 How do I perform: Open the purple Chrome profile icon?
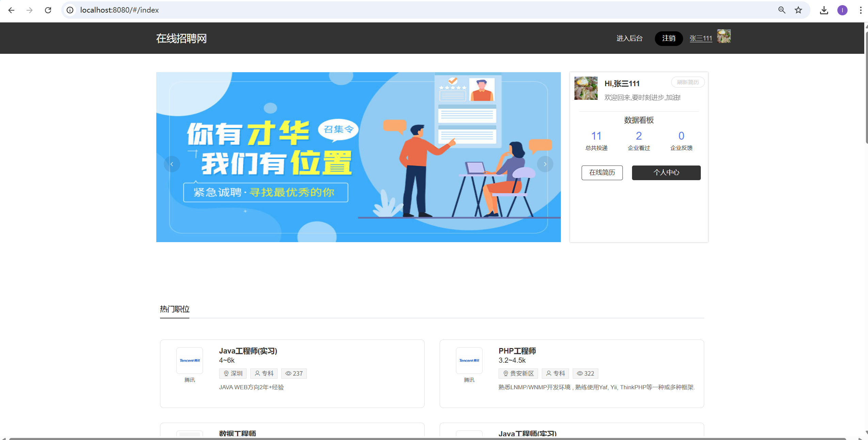(x=842, y=10)
